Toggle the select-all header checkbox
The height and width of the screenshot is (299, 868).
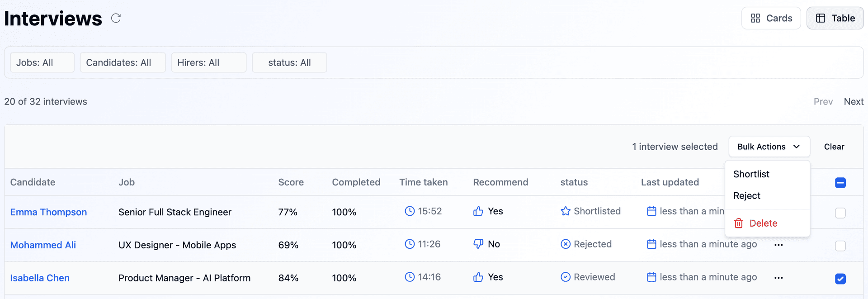(840, 183)
